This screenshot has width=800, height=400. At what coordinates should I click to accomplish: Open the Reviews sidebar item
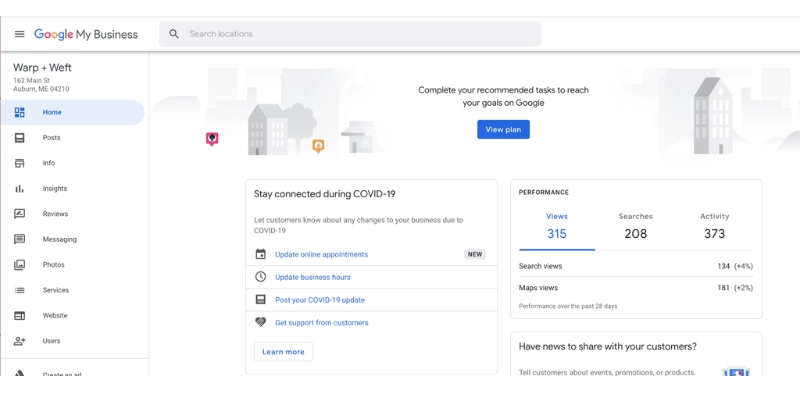click(72, 214)
